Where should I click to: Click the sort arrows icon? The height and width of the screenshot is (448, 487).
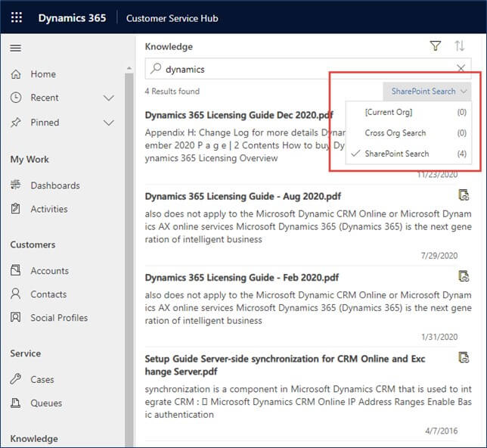pyautogui.click(x=459, y=46)
